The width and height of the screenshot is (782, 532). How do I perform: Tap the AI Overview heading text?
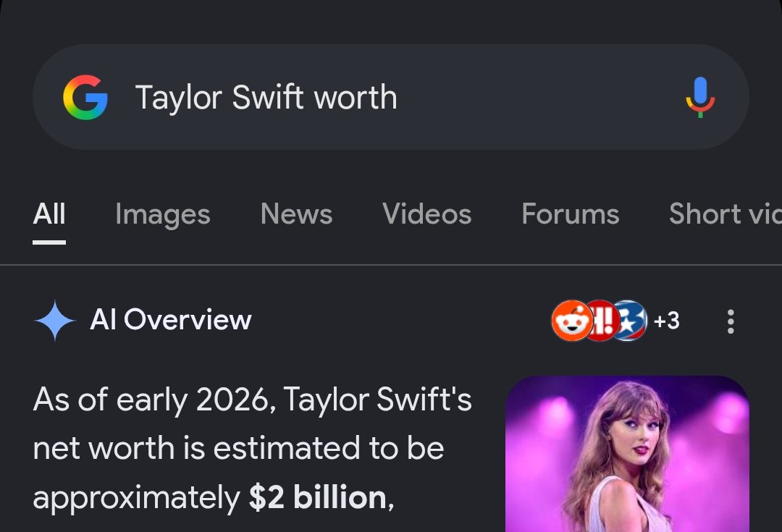coord(171,320)
